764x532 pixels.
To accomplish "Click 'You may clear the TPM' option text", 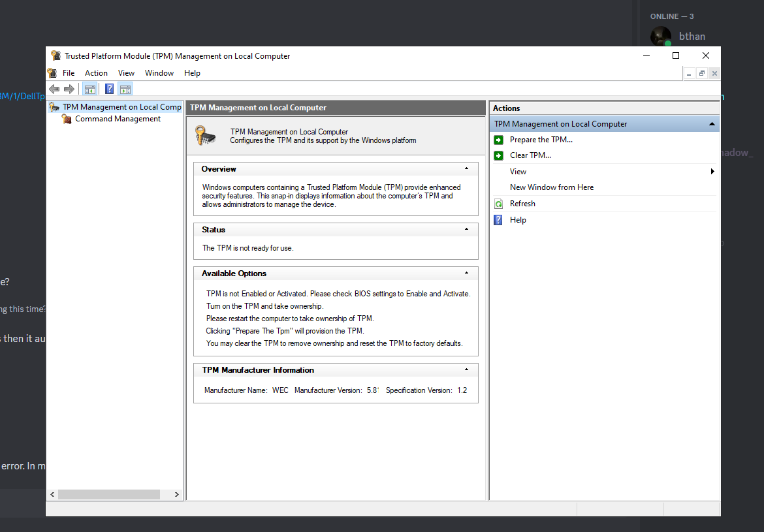I will pos(334,343).
